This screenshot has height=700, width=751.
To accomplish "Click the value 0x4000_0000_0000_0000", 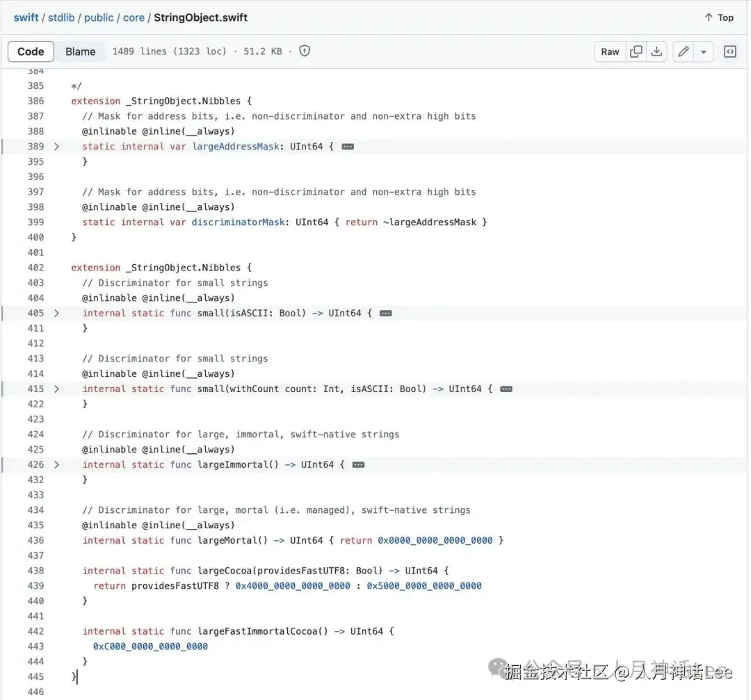I will pyautogui.click(x=293, y=585).
